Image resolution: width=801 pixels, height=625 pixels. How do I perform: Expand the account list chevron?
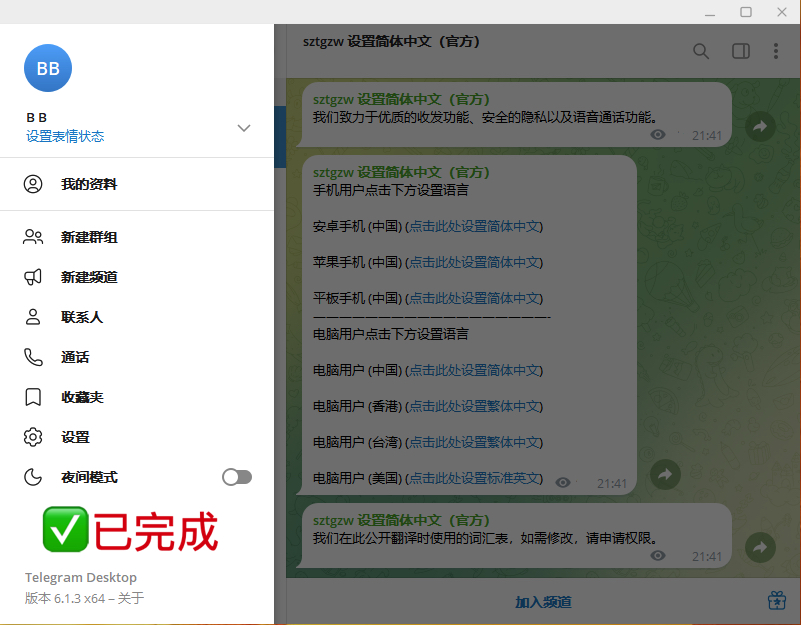(243, 128)
